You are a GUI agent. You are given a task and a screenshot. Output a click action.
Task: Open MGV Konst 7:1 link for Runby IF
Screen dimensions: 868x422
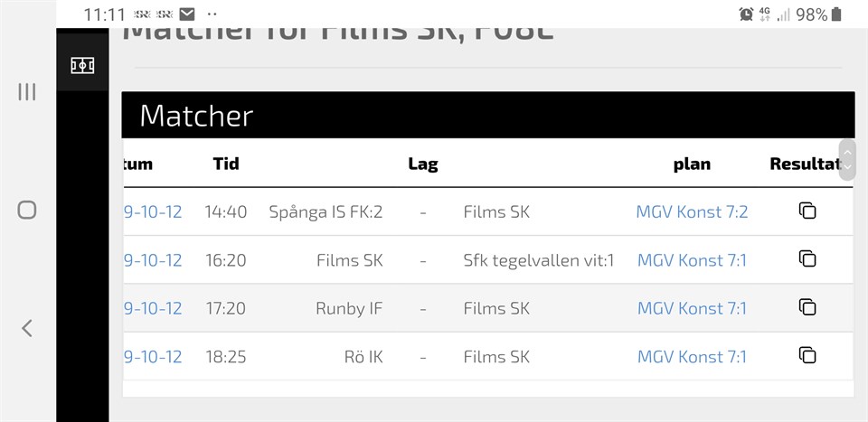coord(692,308)
